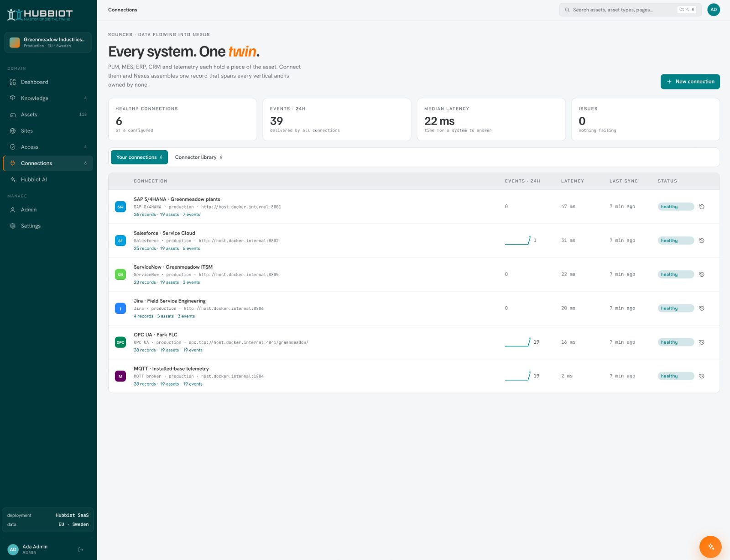Click the Healthy Connections stat card

pos(182,120)
